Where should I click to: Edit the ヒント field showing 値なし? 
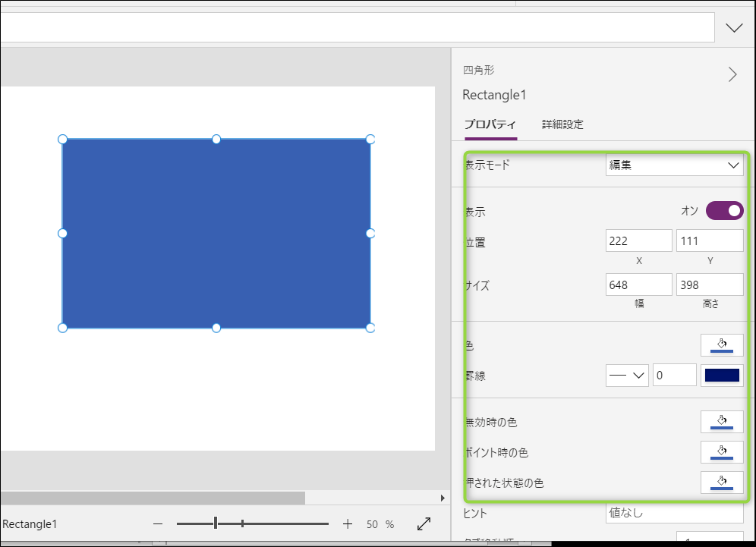coord(675,513)
